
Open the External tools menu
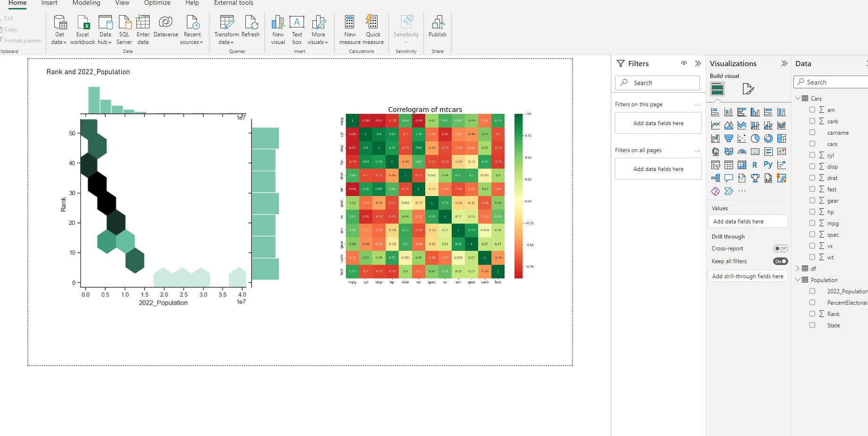233,3
